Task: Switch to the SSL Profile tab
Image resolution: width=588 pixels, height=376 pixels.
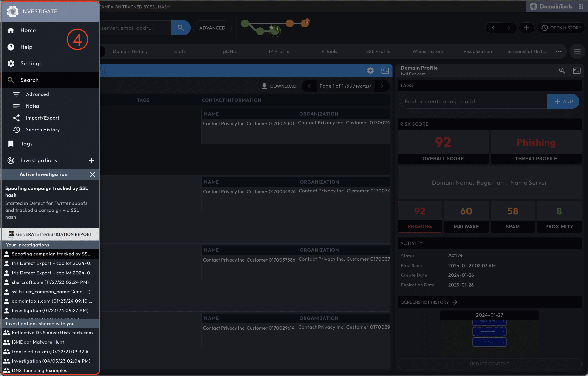Action: 378,51
